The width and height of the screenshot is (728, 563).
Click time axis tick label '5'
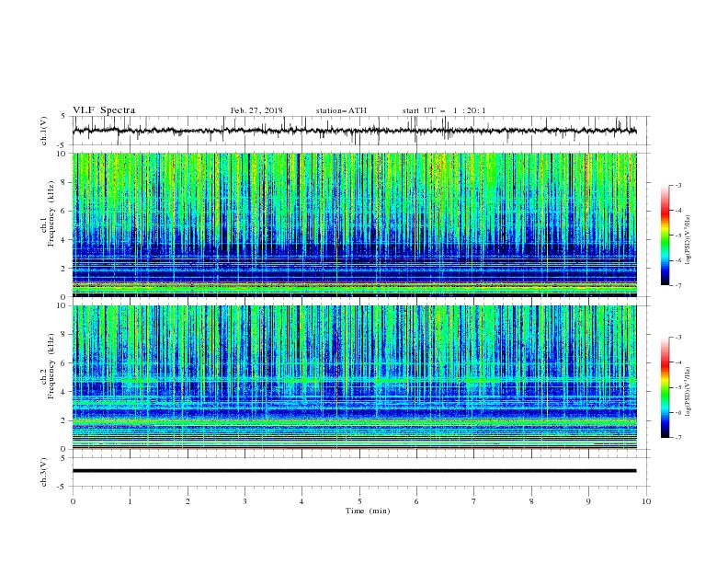[x=359, y=501]
